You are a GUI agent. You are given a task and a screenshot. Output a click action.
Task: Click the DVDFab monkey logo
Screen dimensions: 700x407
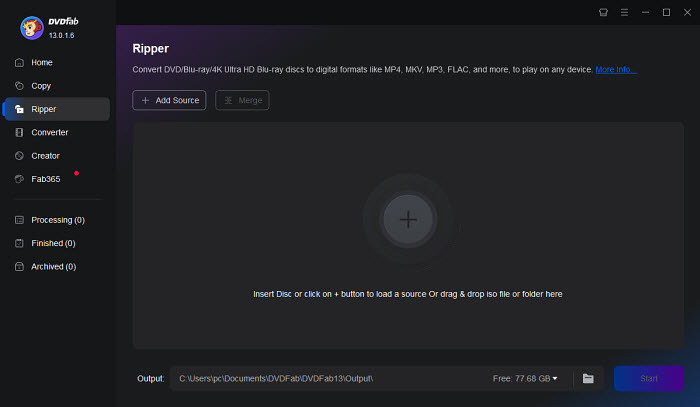(32, 28)
